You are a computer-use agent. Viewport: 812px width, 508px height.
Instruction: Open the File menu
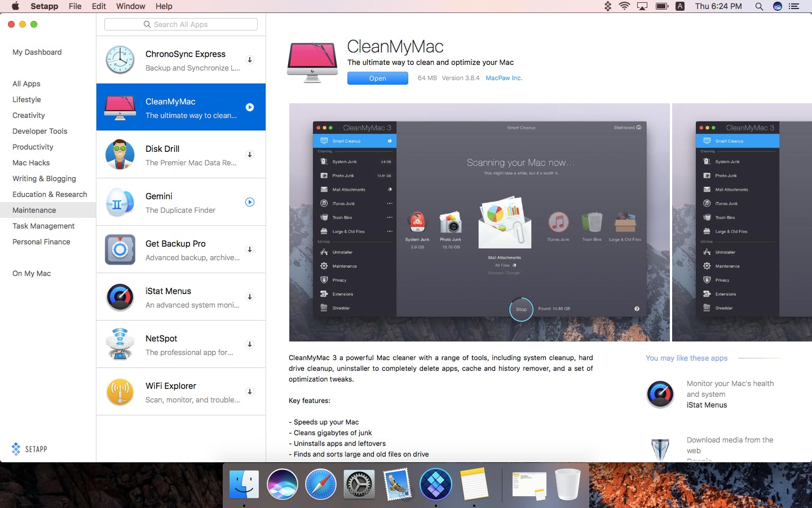click(75, 6)
